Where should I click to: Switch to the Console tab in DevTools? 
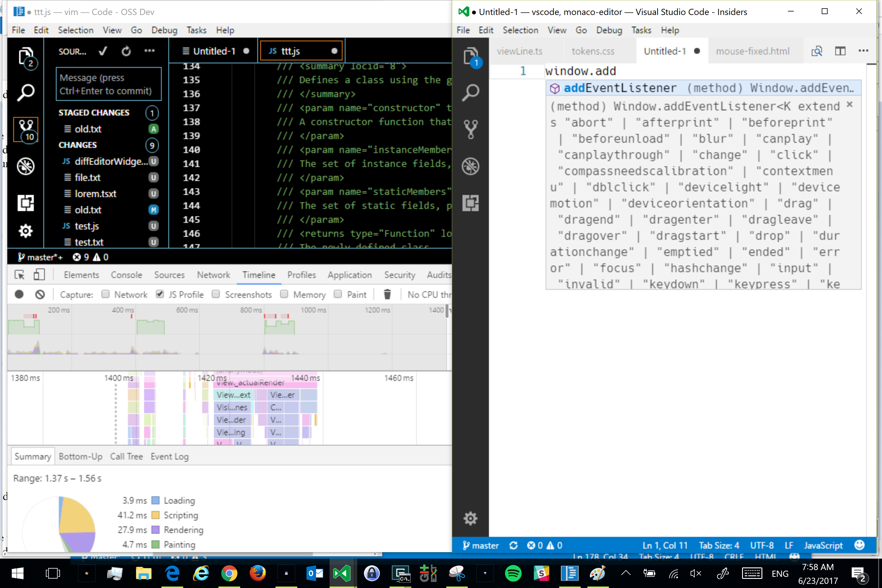(x=126, y=275)
